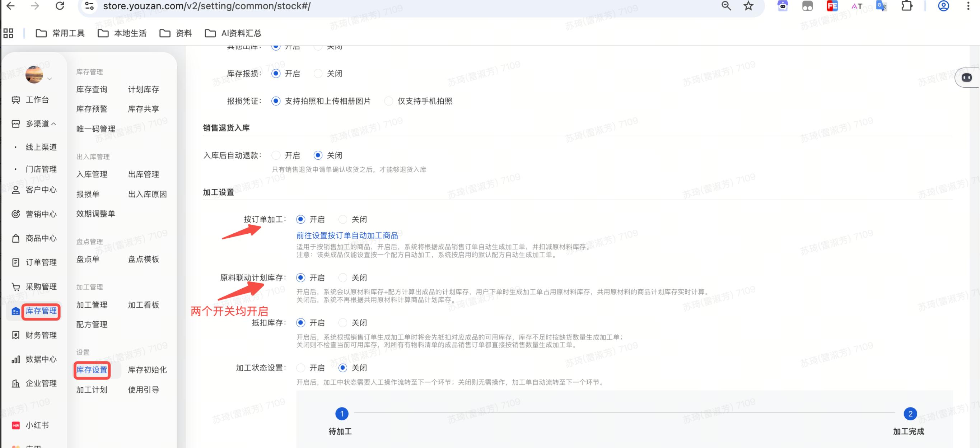Open the 工作台 workbench icon in the sidebar
The height and width of the screenshot is (448, 980).
click(x=15, y=100)
